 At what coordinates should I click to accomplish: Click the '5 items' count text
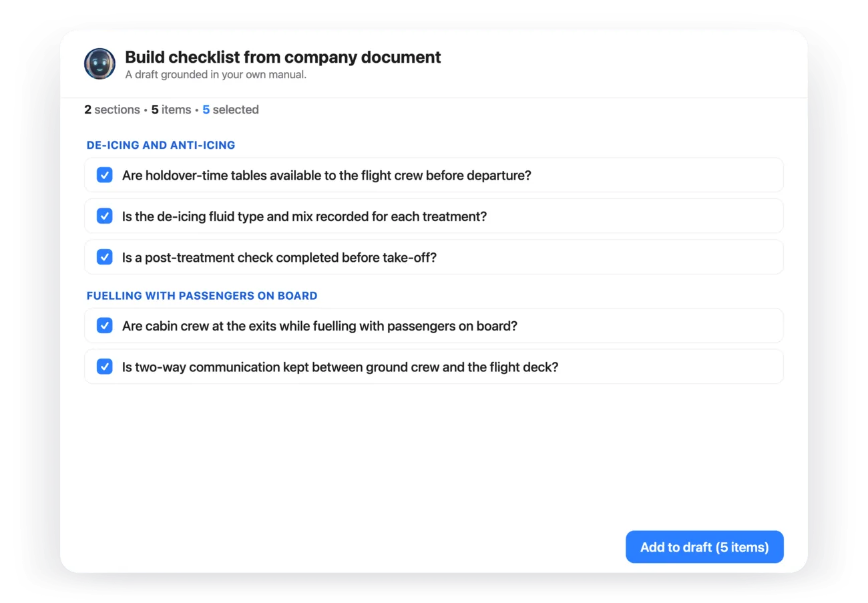click(171, 110)
